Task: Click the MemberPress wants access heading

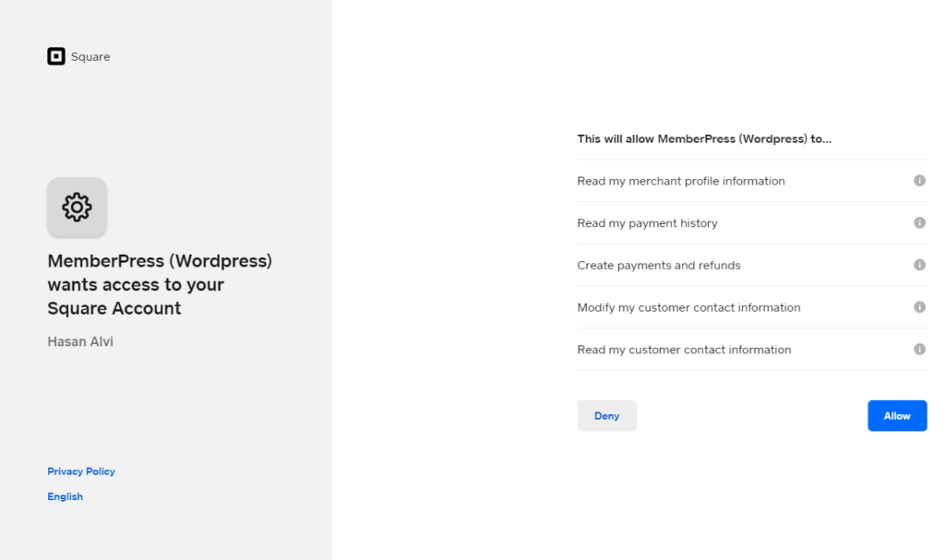Action: pyautogui.click(x=159, y=284)
